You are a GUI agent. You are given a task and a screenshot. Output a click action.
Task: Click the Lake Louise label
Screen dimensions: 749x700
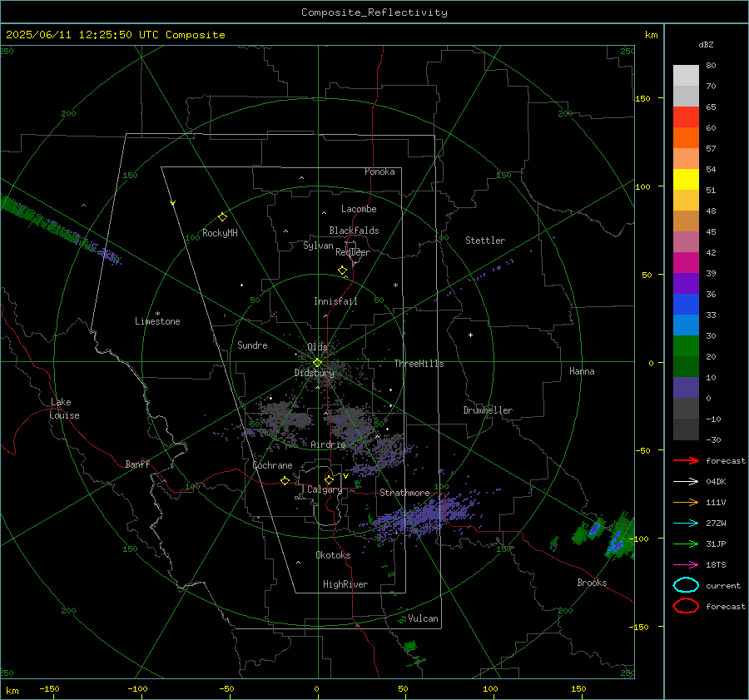(64, 409)
